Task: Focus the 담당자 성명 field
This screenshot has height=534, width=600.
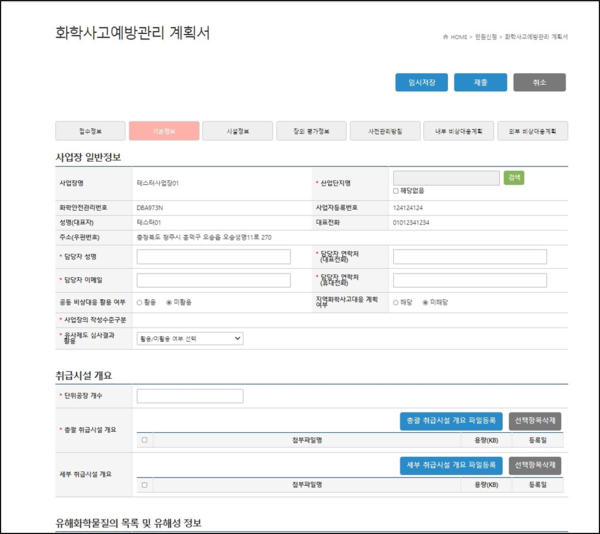Action: 214,257
